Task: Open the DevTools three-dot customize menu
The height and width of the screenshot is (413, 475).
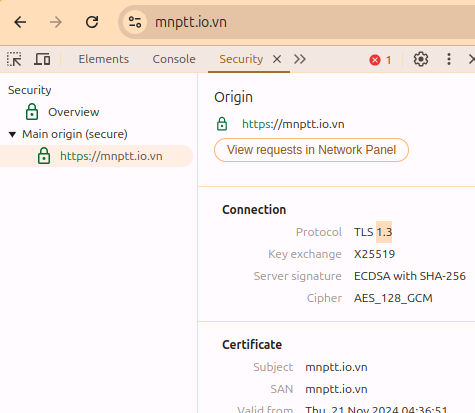Action: (x=449, y=59)
